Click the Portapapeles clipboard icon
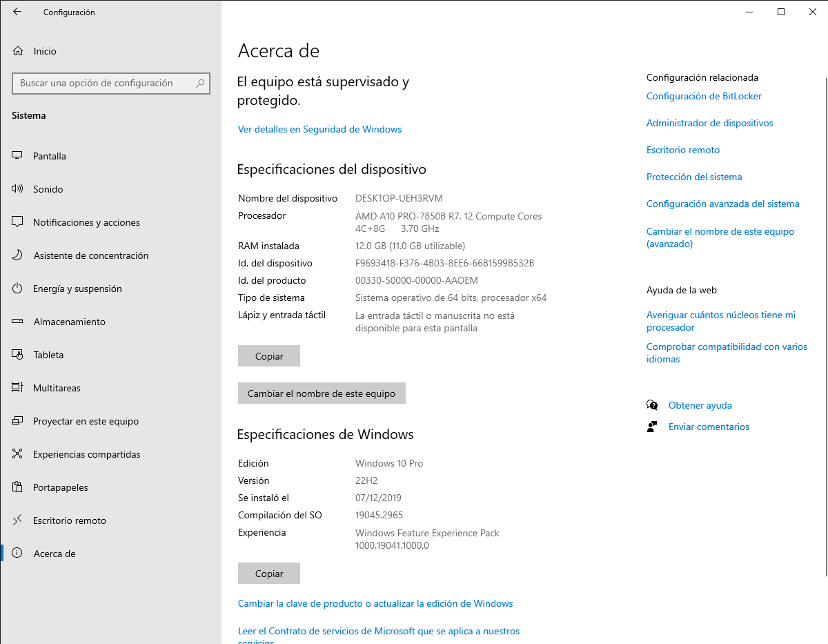The image size is (828, 644). (18, 487)
